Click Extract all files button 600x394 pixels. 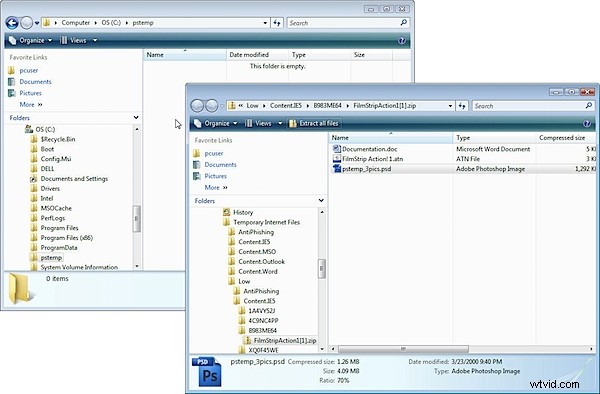tap(314, 124)
